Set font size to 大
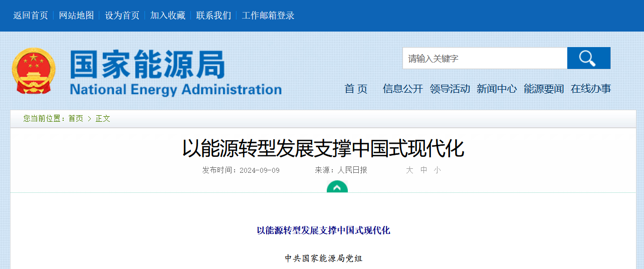Image resolution: width=644 pixels, height=269 pixels. (409, 170)
